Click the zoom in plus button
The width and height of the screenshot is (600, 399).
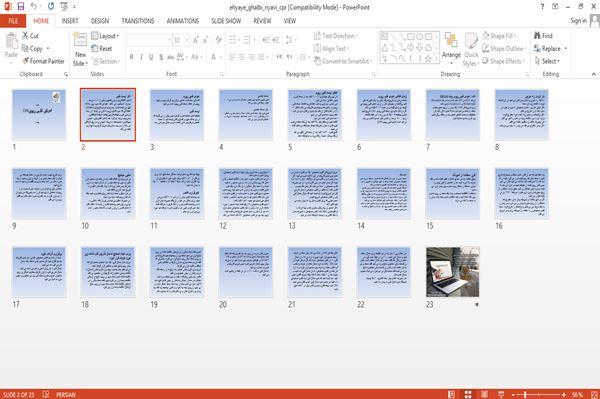(x=564, y=394)
